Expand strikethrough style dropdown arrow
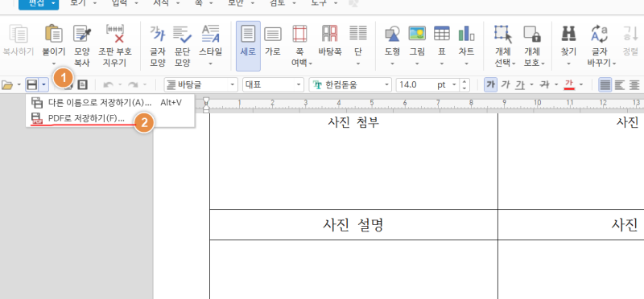 pyautogui.click(x=555, y=85)
